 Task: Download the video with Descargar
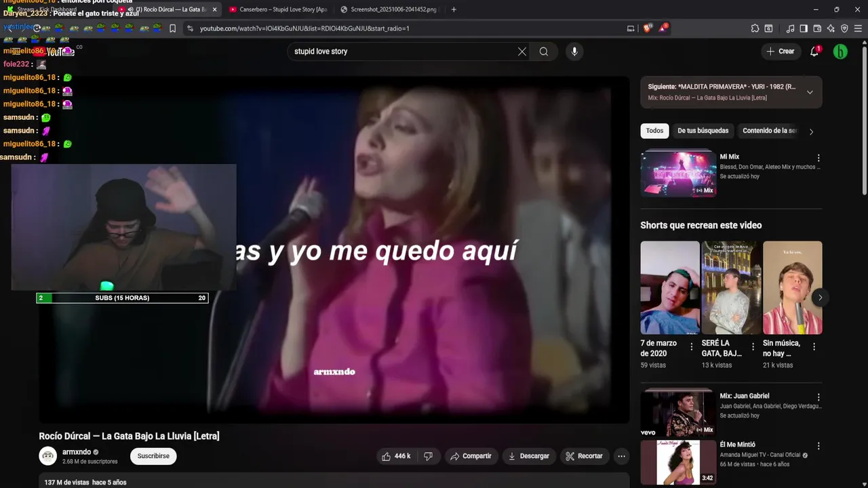pyautogui.click(x=529, y=456)
